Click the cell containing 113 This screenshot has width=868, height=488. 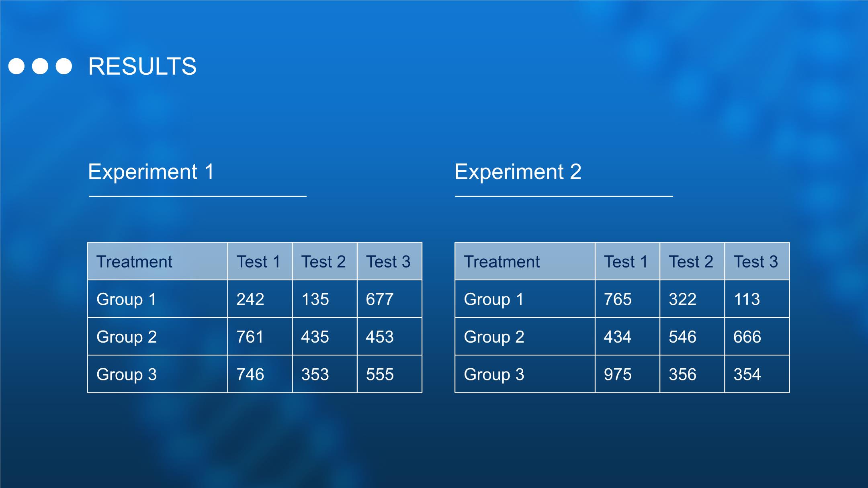tap(747, 299)
